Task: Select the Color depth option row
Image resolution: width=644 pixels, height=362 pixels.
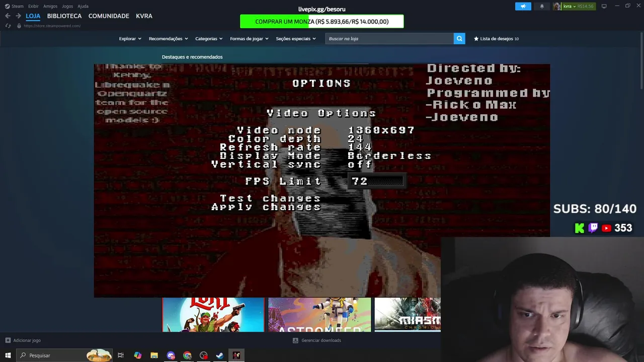Action: [296, 139]
